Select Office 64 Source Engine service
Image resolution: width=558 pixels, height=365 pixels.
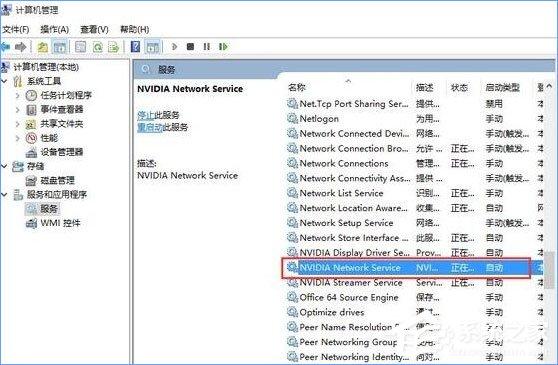click(x=415, y=297)
